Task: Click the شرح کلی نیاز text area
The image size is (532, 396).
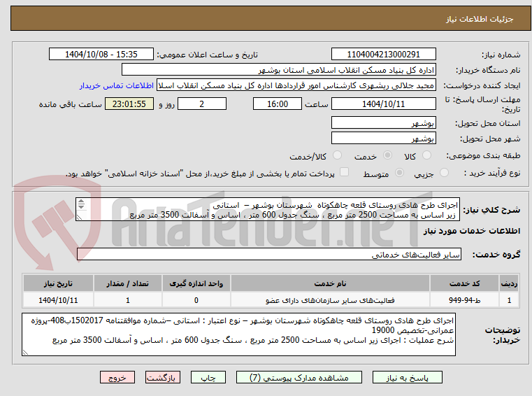Action: click(x=268, y=210)
